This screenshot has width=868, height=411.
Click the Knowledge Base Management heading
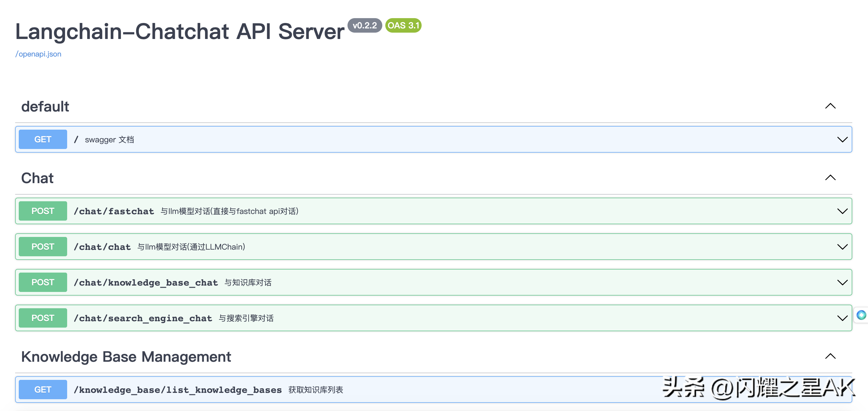[126, 357]
